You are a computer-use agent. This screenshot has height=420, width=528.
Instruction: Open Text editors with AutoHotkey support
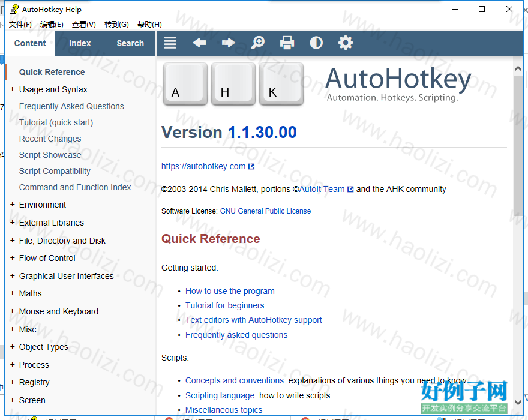click(254, 320)
